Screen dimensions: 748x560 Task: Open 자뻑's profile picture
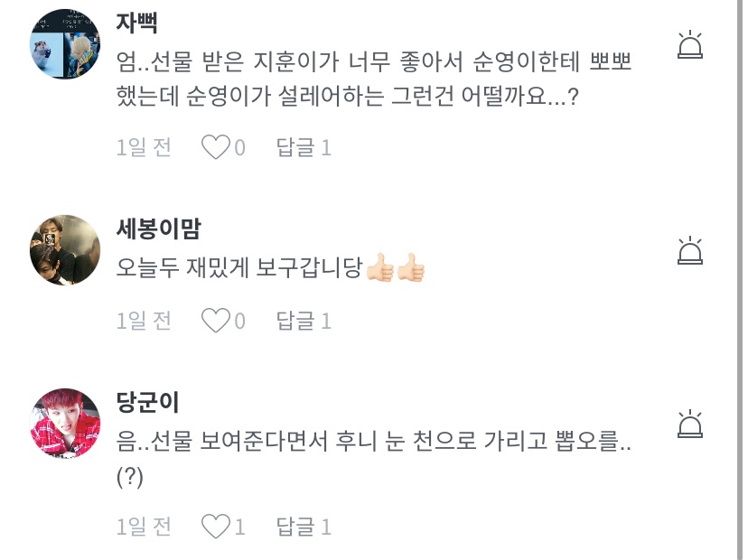pos(65,44)
